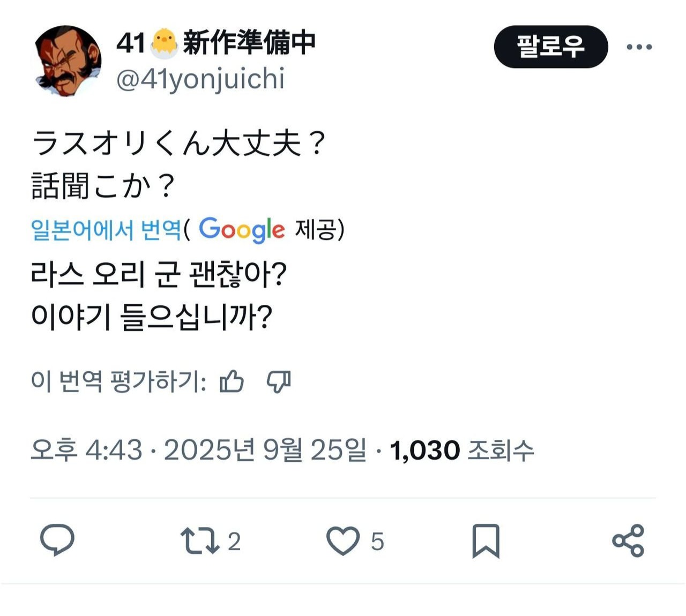Click the Google logo in translation credit
The width and height of the screenshot is (686, 616).
[242, 230]
